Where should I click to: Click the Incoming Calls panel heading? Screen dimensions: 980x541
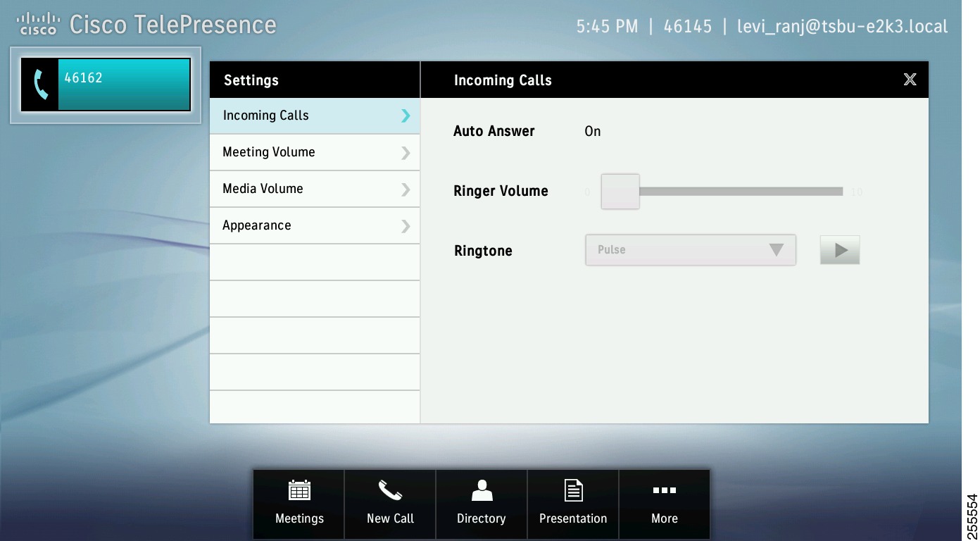tap(503, 80)
